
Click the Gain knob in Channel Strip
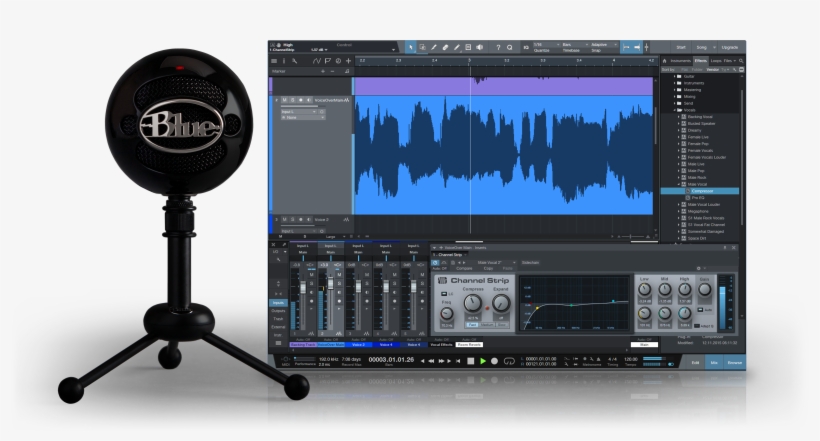click(x=704, y=289)
